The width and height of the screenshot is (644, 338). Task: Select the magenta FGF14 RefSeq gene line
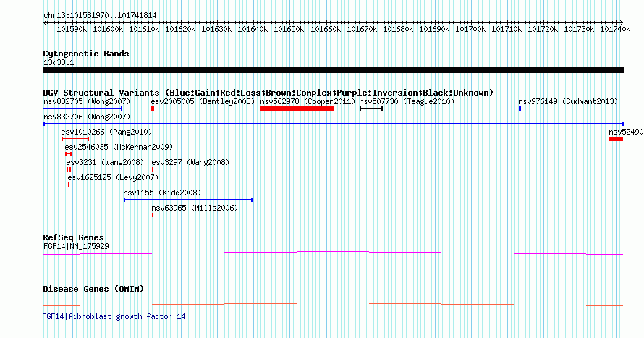pyautogui.click(x=333, y=253)
